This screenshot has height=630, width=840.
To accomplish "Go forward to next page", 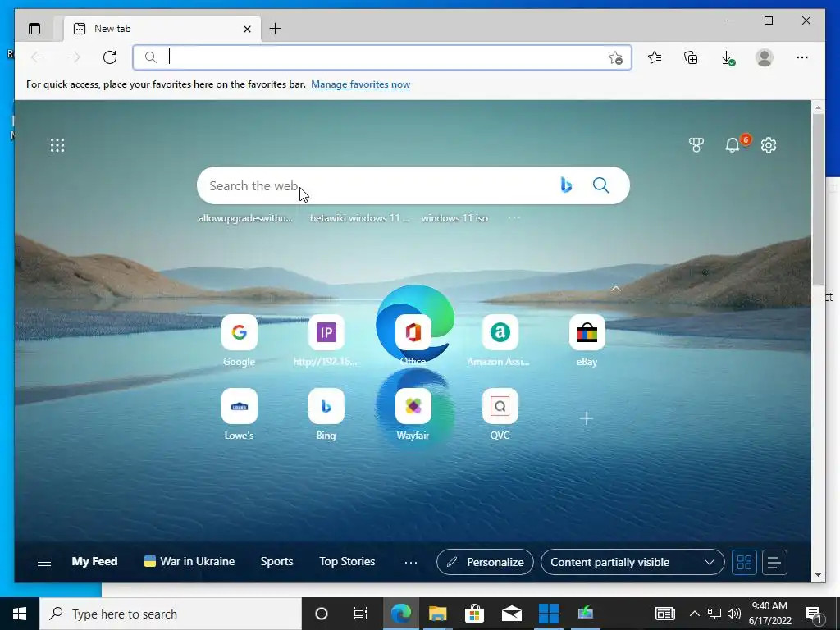I will [74, 57].
